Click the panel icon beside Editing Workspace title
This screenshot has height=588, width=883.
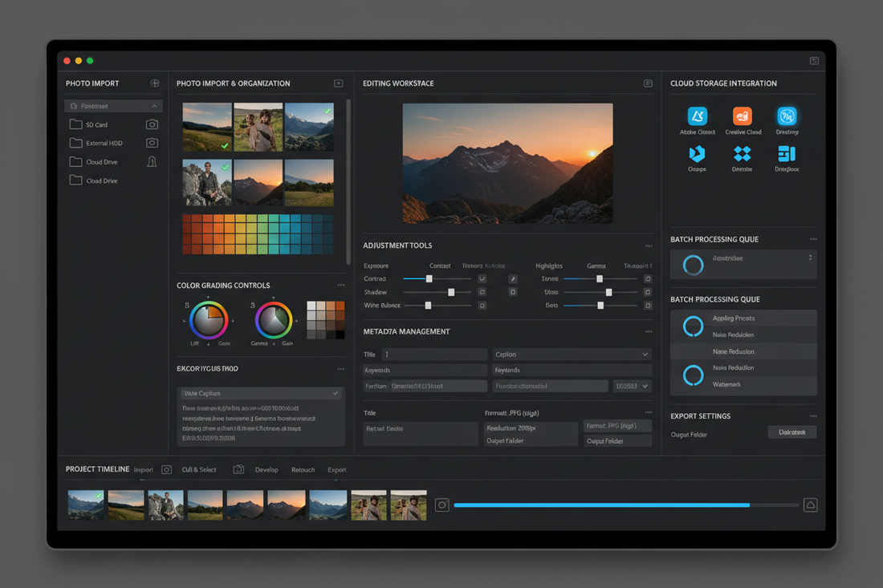click(x=647, y=83)
